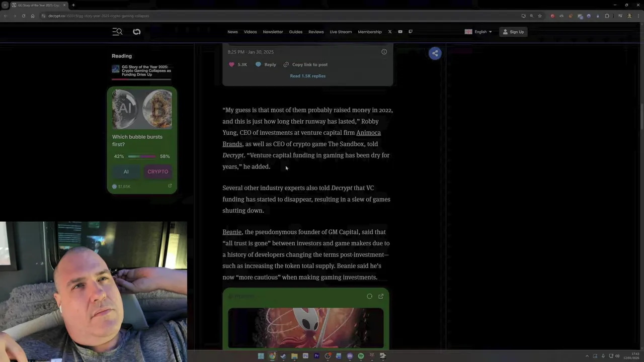Open the Guides menu item
The width and height of the screenshot is (644, 362).
[295, 32]
